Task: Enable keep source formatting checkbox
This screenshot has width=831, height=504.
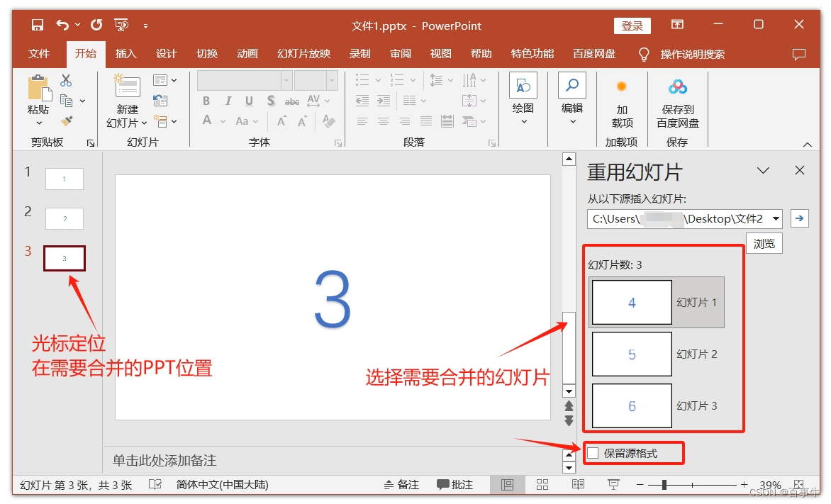Action: [x=593, y=453]
